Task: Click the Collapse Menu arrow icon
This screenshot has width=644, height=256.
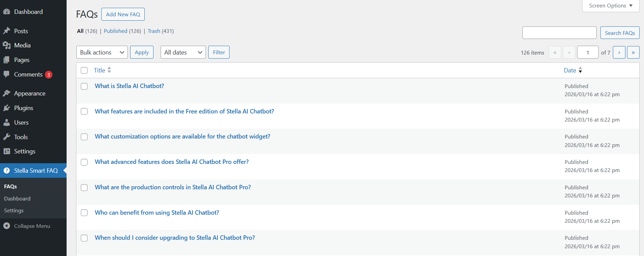Action: coord(7,226)
